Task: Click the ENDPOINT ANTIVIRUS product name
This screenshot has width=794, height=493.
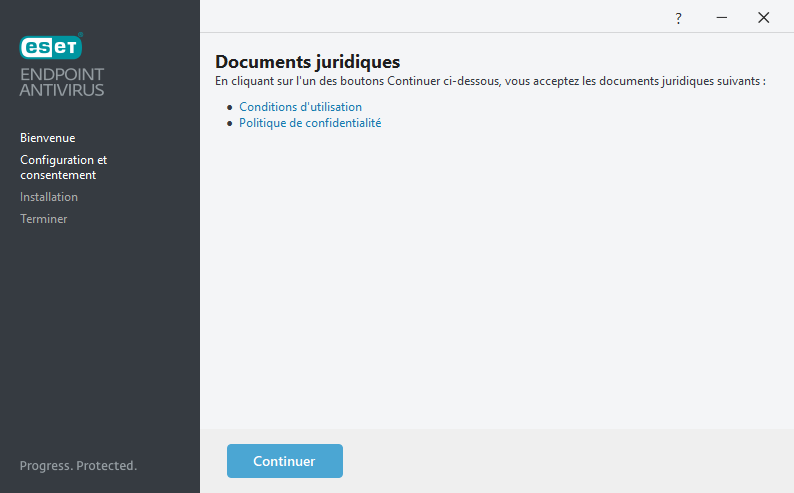Action: click(x=62, y=82)
